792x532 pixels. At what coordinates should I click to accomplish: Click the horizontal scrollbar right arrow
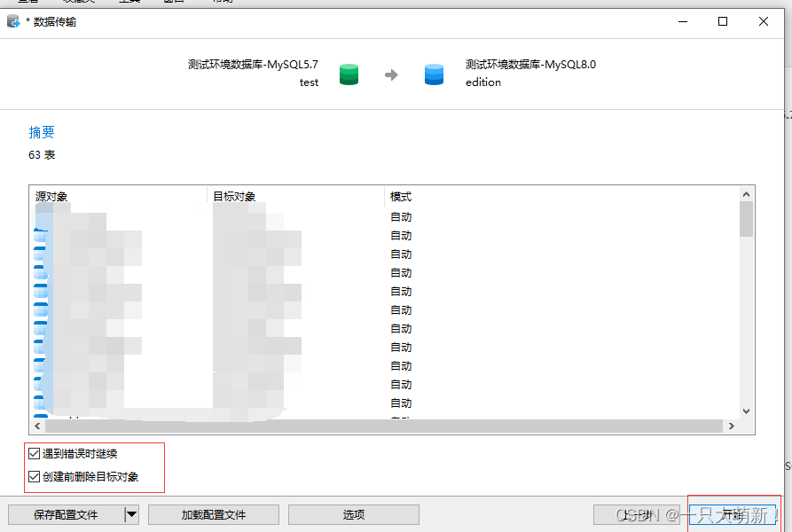[x=732, y=426]
